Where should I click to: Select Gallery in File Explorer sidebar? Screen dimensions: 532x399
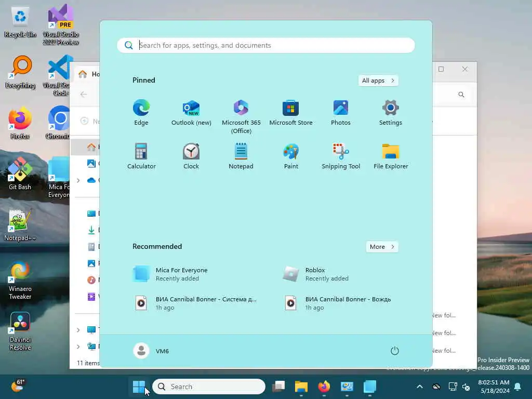coord(92,164)
